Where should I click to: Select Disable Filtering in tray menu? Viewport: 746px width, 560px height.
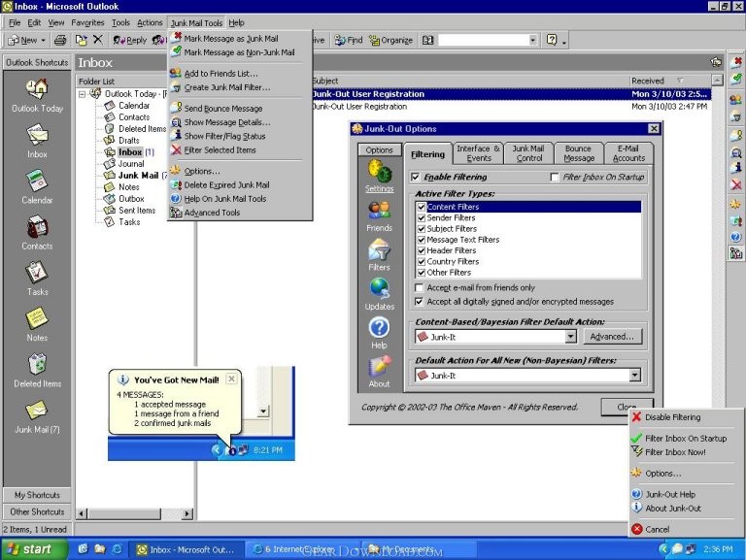tap(686, 417)
